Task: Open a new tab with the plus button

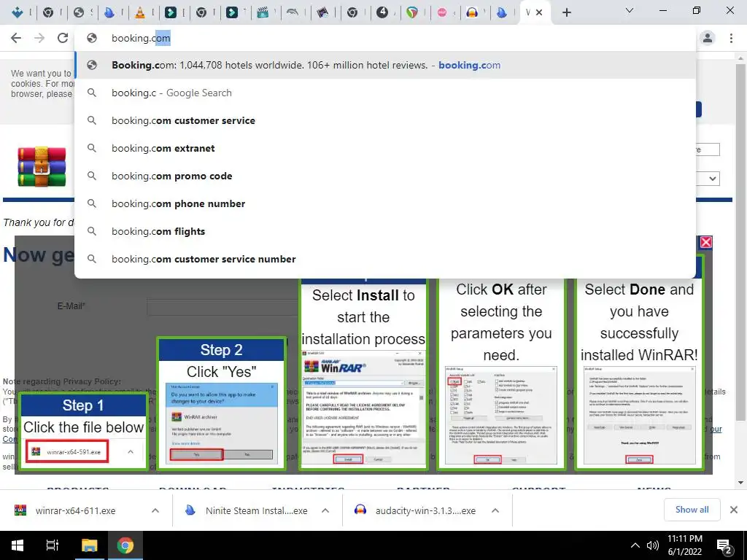Action: 566,12
